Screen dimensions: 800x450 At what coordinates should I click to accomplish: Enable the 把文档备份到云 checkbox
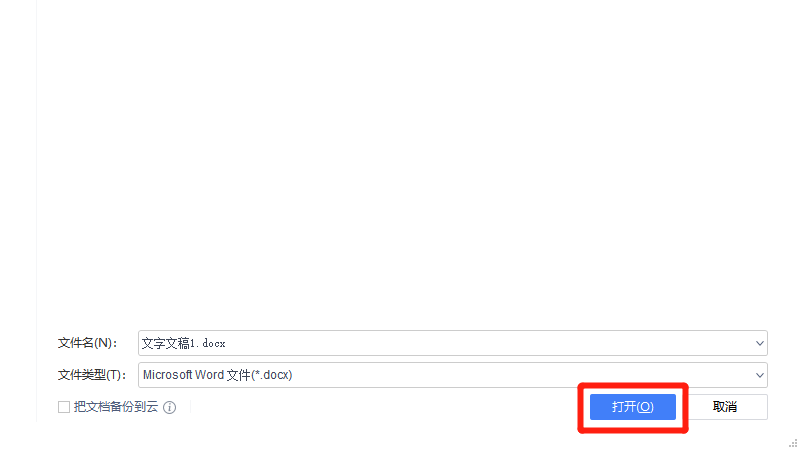(x=64, y=407)
